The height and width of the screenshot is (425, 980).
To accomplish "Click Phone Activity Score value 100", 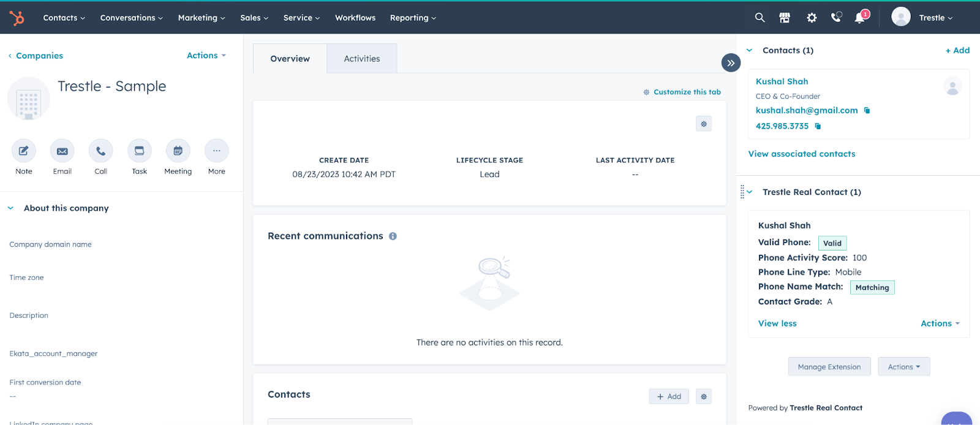I will [x=859, y=258].
